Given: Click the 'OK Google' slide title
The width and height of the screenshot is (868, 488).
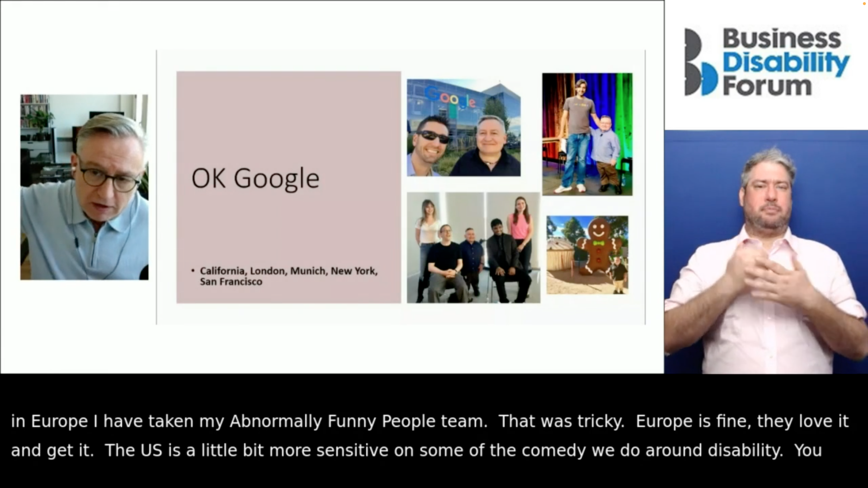Looking at the screenshot, I should click(255, 178).
